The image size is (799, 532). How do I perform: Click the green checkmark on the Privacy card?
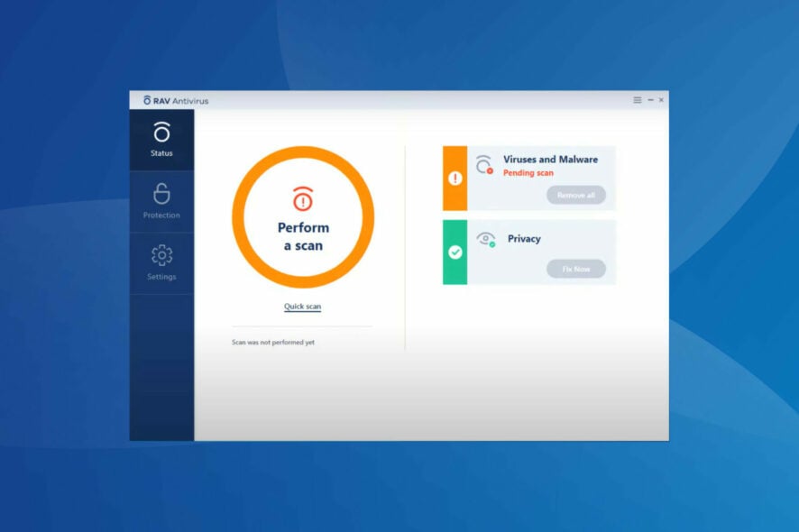pos(453,251)
